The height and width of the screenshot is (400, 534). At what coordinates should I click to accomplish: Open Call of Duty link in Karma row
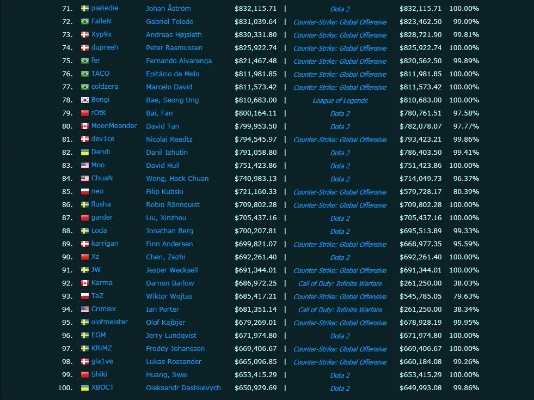pos(340,284)
